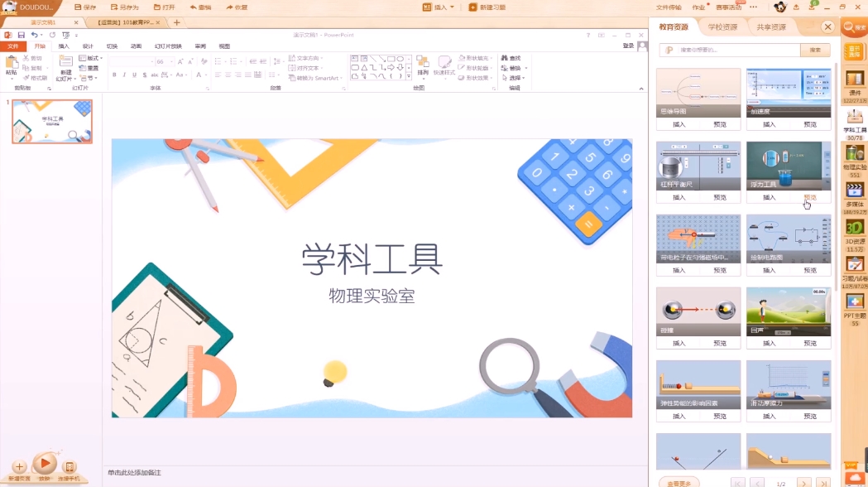Toggle text shadow S formatting
868x487 pixels.
tap(145, 75)
